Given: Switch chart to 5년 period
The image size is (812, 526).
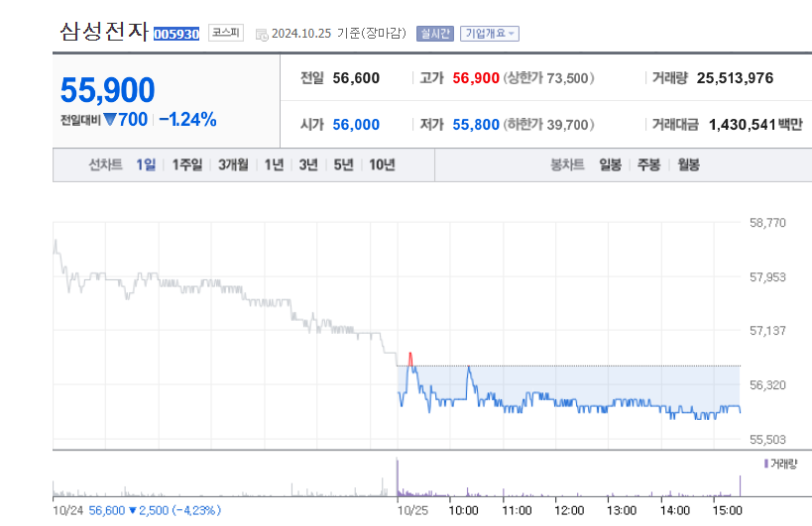Looking at the screenshot, I should coord(343,165).
